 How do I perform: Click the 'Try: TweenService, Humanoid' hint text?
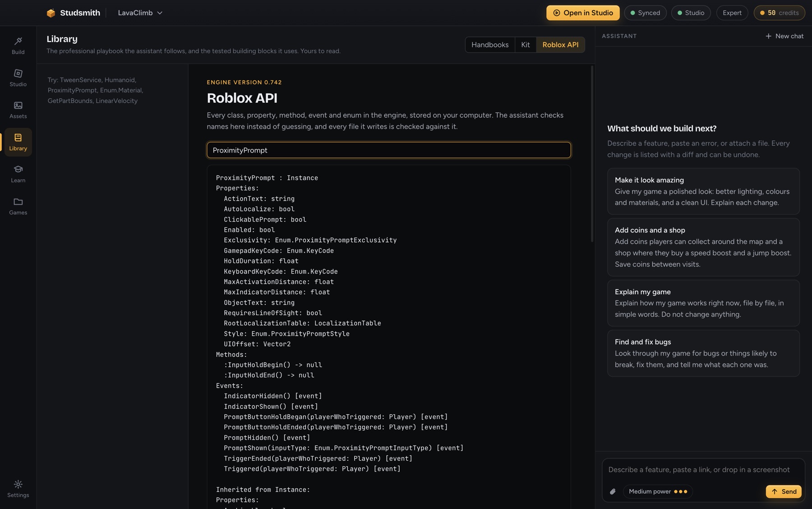pos(96,90)
